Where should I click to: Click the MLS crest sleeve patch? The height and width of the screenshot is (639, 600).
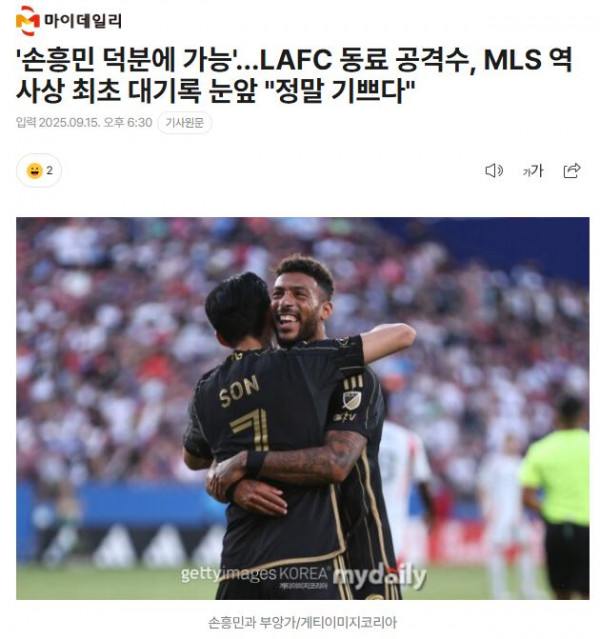click(x=351, y=400)
